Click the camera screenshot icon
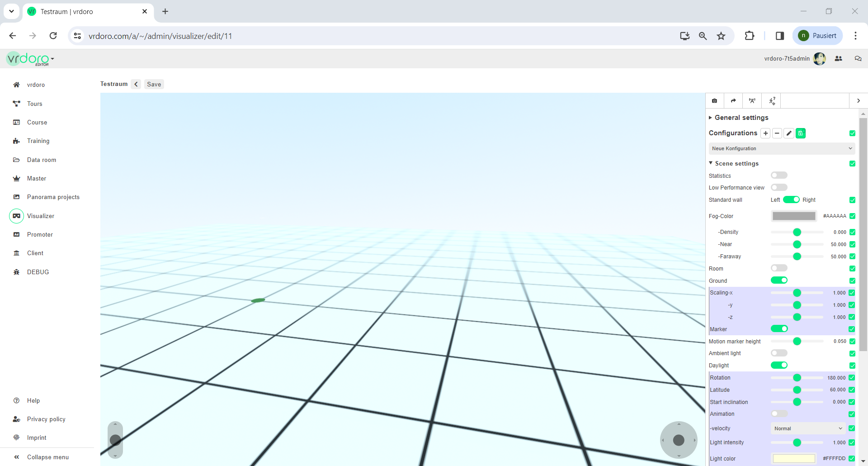Image resolution: width=868 pixels, height=466 pixels. tap(714, 101)
